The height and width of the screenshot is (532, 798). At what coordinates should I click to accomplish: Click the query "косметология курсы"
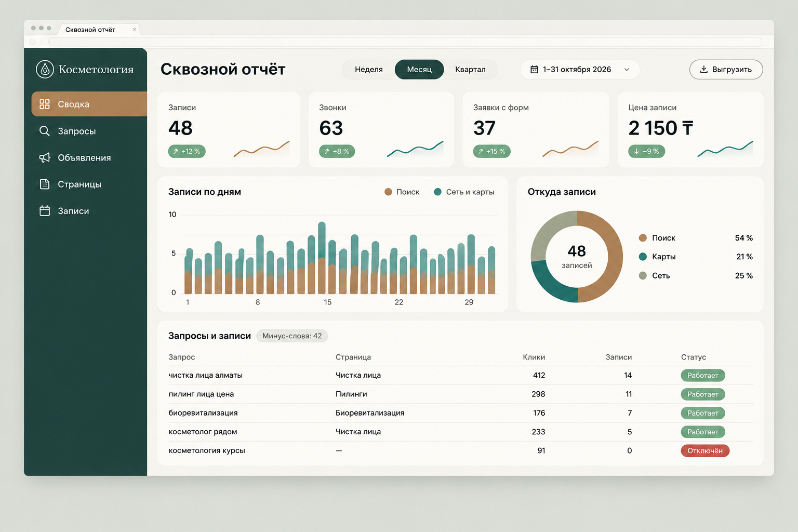coord(207,450)
